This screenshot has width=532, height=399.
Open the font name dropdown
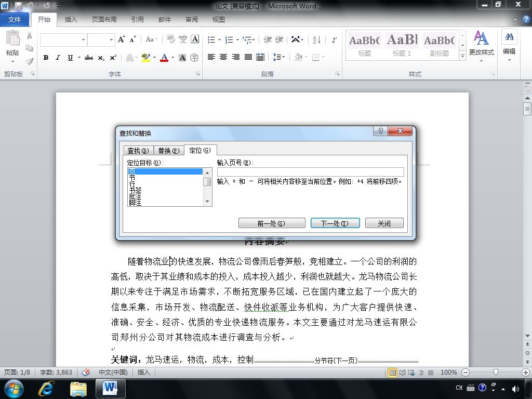tap(83, 39)
